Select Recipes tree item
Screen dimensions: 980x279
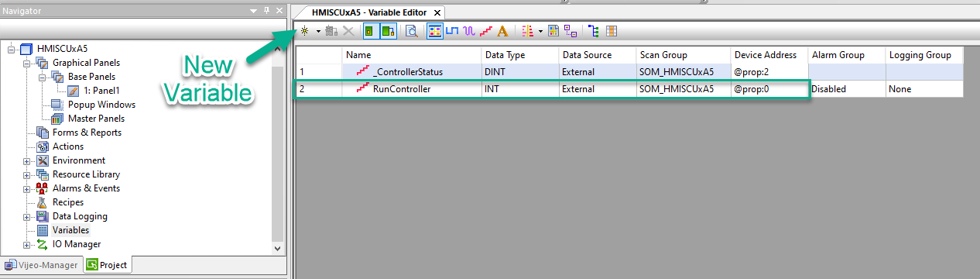point(68,202)
